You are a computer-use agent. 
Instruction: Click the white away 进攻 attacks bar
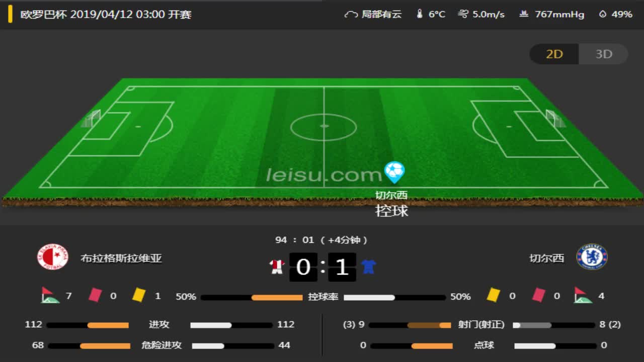[211, 325]
